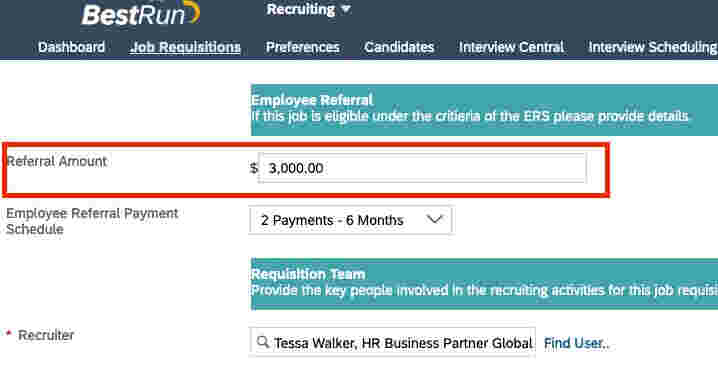Click the dollar sign beside Referral Amount

point(254,168)
